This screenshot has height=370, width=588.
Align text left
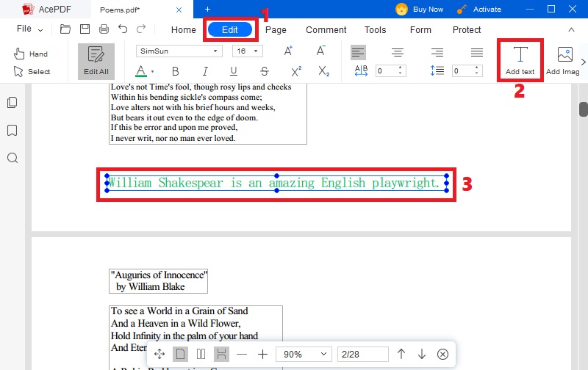click(358, 52)
